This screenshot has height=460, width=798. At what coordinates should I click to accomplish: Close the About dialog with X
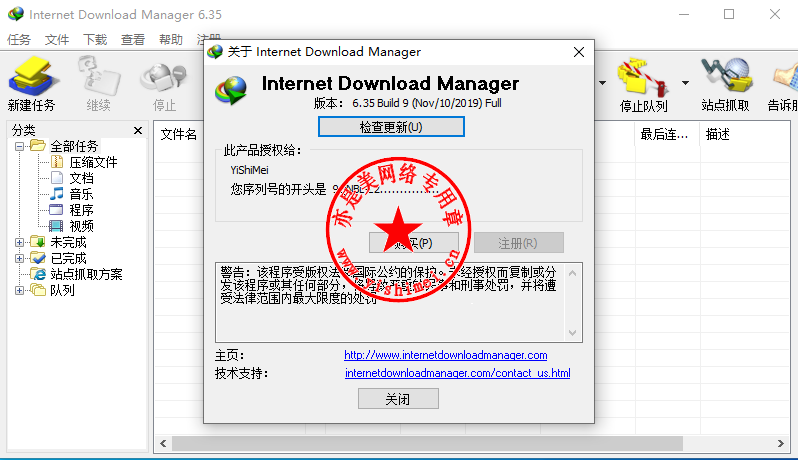tap(579, 52)
